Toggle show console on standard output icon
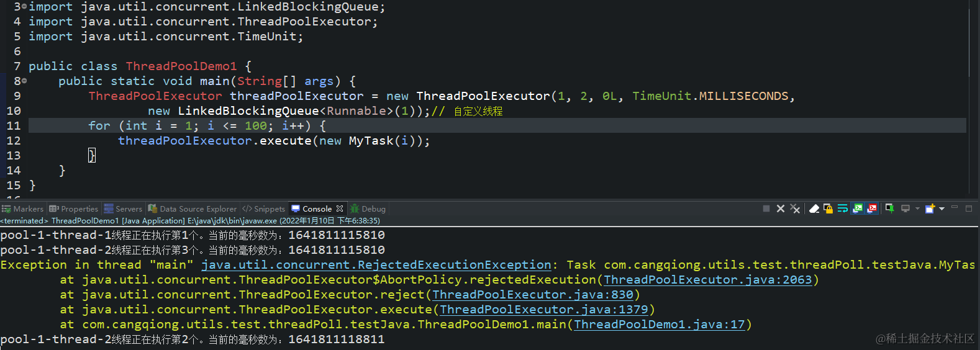980x350 pixels. 858,209
